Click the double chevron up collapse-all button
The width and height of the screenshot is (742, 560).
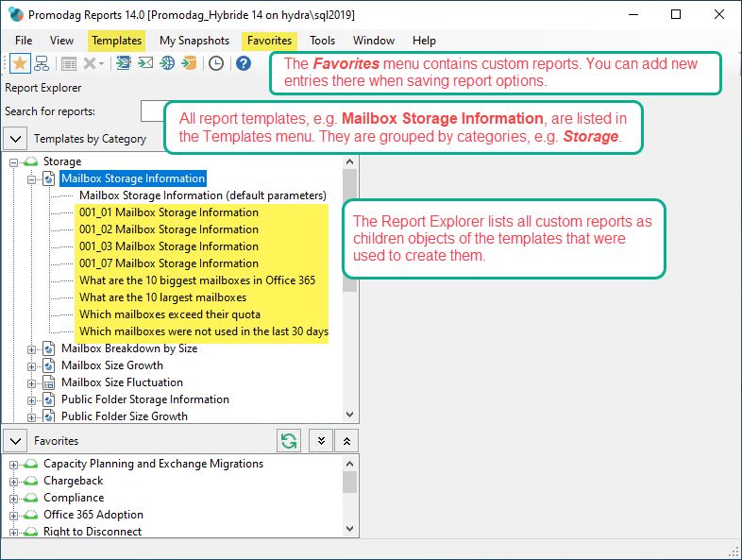346,441
